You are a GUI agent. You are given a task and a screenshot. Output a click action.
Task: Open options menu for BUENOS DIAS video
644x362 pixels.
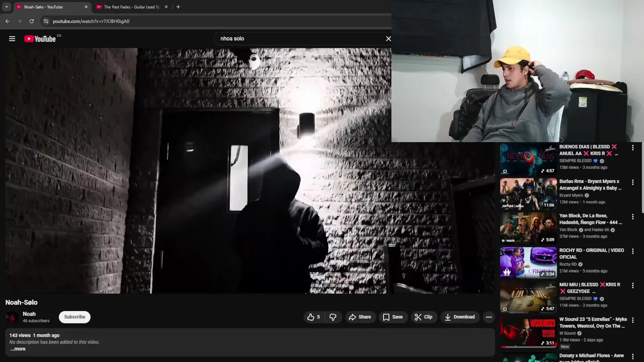[633, 148]
